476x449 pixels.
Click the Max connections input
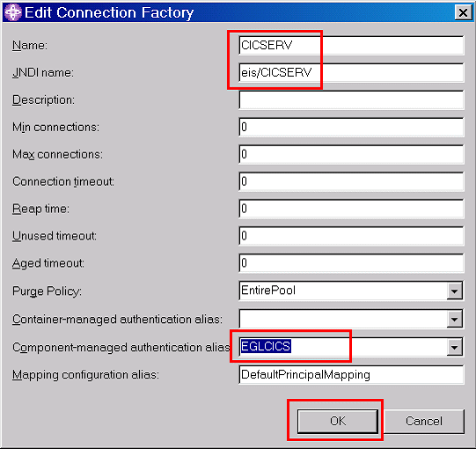(351, 154)
